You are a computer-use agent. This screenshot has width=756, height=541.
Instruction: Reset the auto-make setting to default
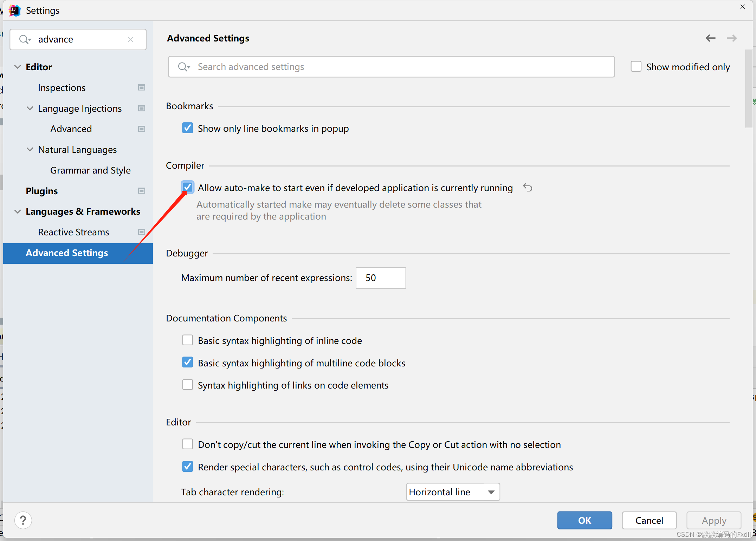[x=528, y=188]
